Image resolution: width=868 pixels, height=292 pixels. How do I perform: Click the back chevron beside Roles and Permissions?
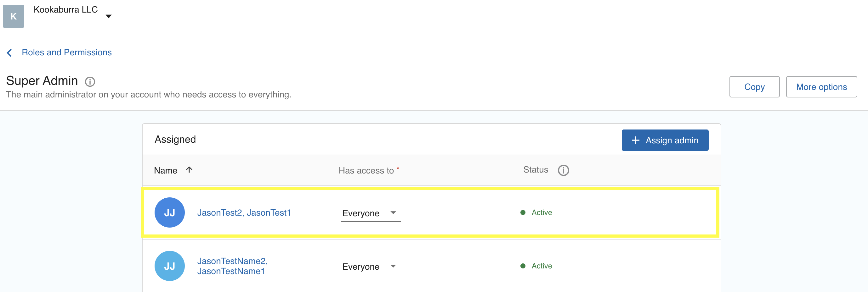click(9, 52)
